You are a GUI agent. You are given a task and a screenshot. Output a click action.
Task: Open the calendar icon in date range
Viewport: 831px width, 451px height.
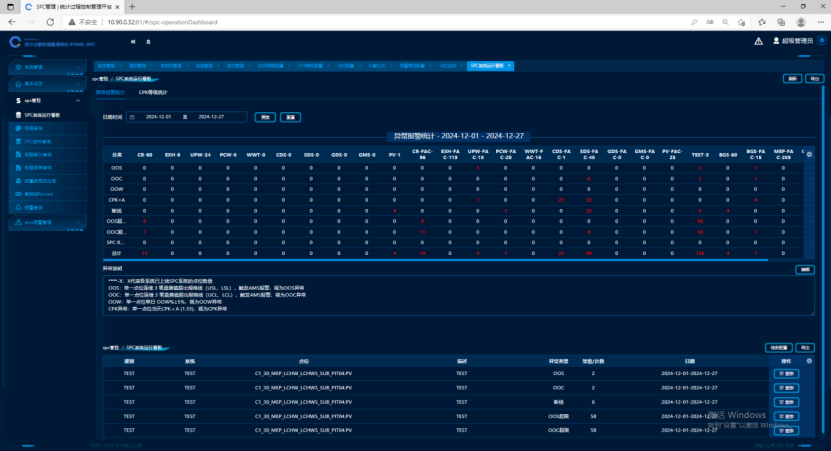pyautogui.click(x=133, y=117)
